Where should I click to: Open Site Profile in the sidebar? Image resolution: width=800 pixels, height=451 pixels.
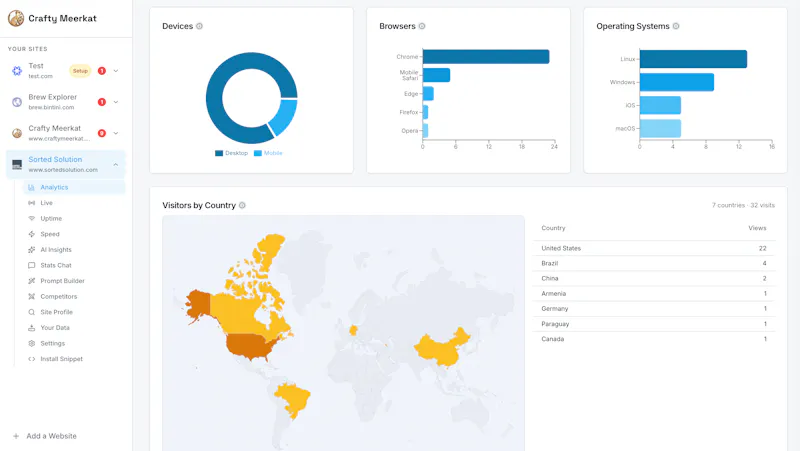(x=74, y=312)
